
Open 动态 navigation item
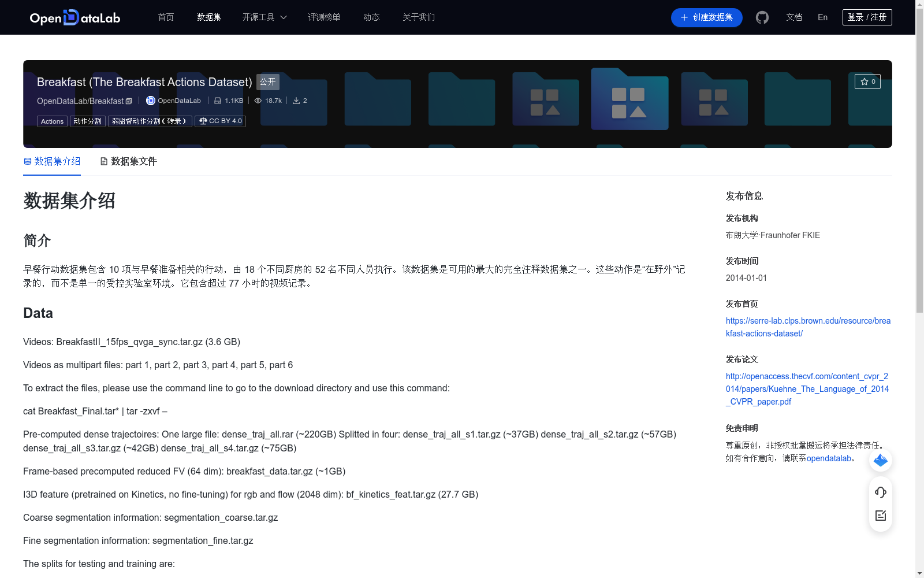[371, 17]
